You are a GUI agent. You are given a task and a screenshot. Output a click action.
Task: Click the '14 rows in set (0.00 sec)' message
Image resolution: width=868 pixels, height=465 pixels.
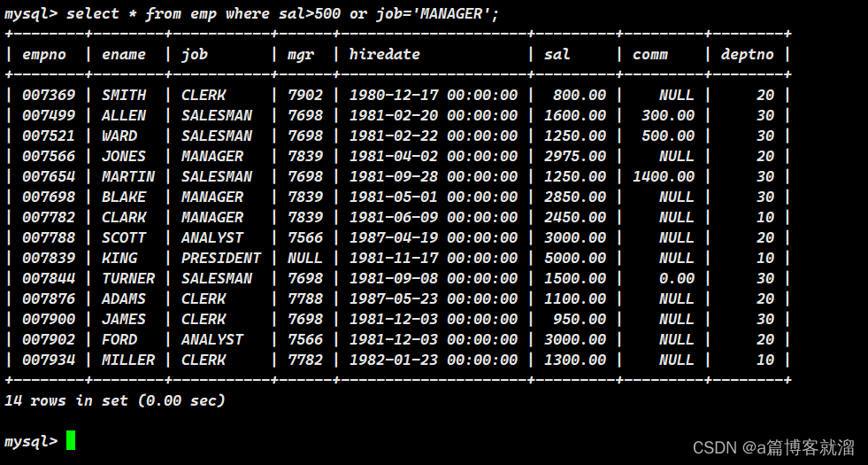115,400
